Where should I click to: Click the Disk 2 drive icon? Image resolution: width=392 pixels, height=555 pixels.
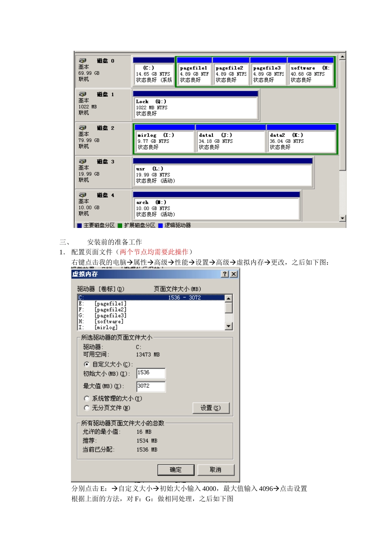click(83, 128)
